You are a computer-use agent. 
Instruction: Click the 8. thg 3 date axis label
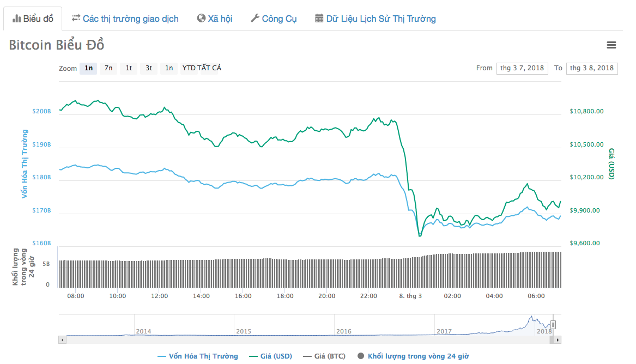[x=410, y=296]
